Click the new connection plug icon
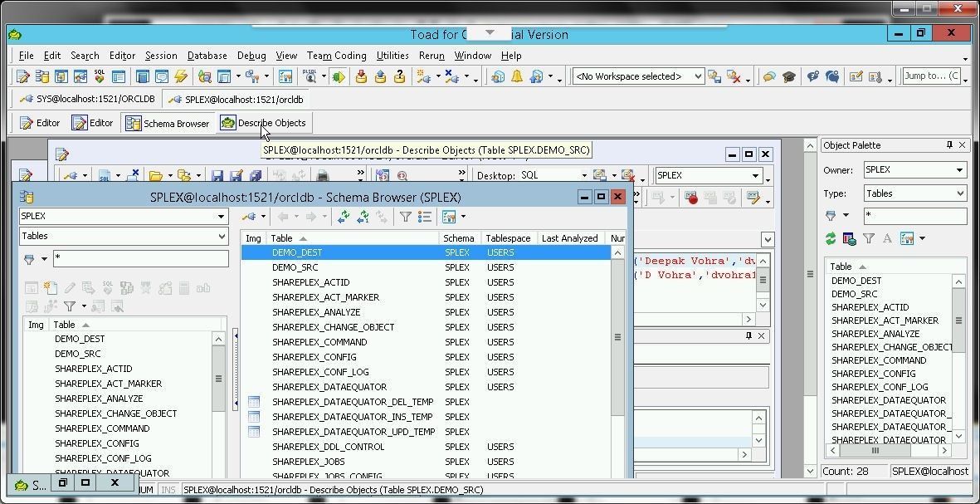 424,76
